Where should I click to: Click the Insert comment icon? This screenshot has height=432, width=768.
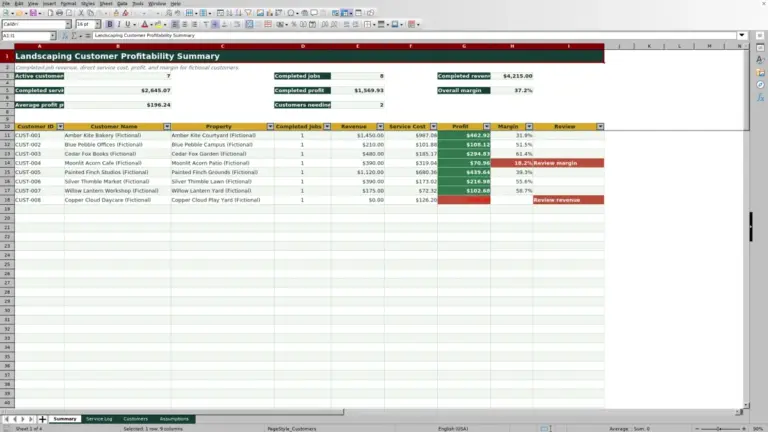click(314, 13)
